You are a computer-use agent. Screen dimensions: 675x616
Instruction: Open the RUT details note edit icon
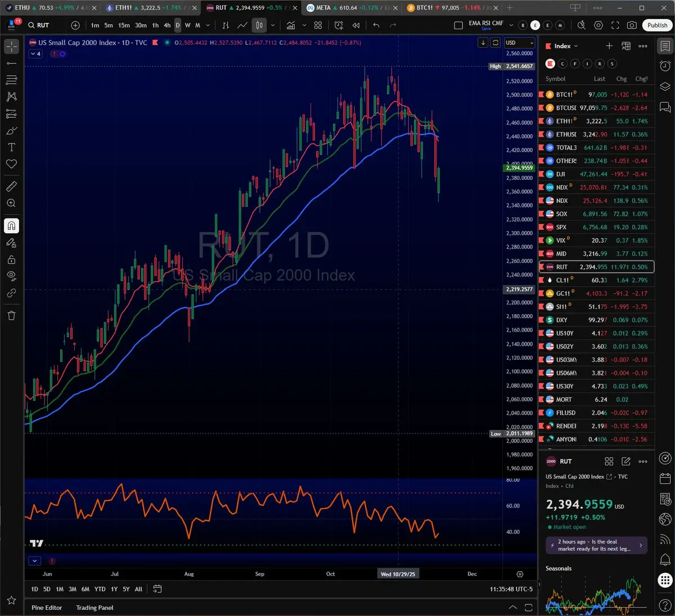click(x=626, y=461)
